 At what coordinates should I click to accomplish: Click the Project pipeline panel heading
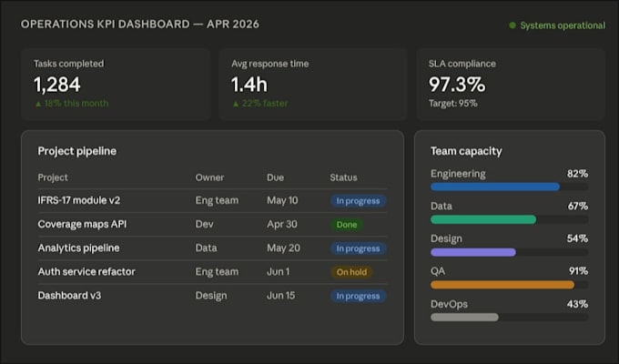(x=77, y=151)
